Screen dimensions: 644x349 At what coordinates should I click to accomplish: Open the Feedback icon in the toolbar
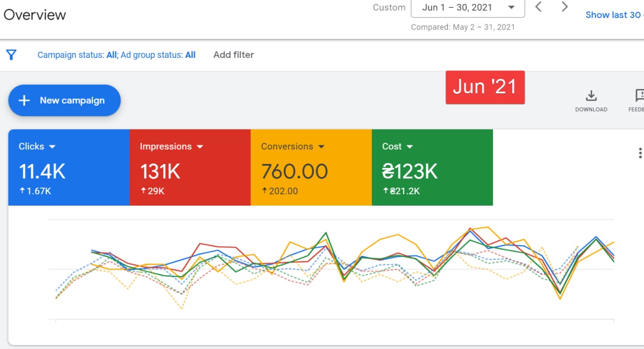click(639, 96)
